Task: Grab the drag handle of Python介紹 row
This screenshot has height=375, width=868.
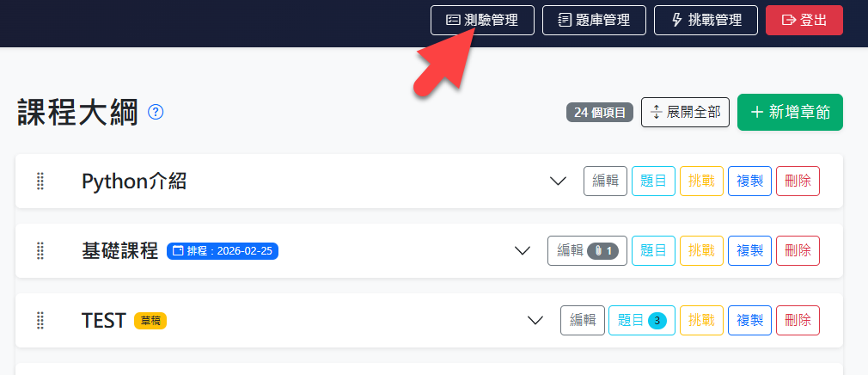Action: [40, 181]
